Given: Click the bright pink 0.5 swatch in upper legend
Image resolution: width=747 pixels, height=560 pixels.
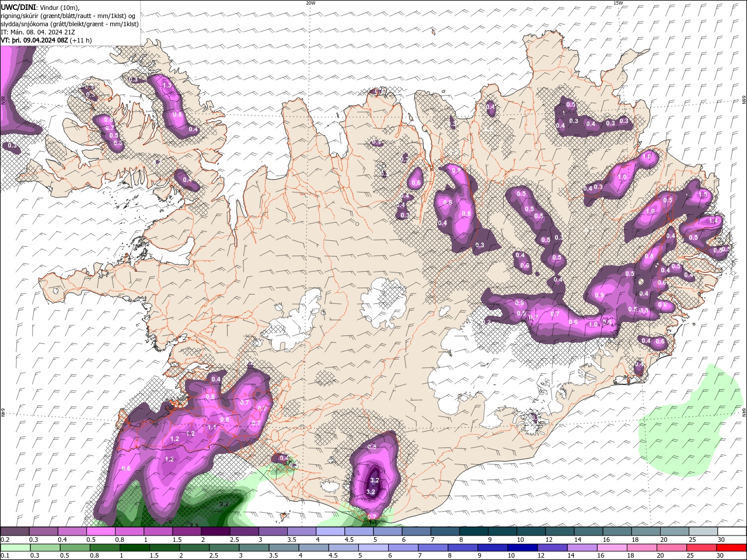Looking at the screenshot, I should [100, 531].
